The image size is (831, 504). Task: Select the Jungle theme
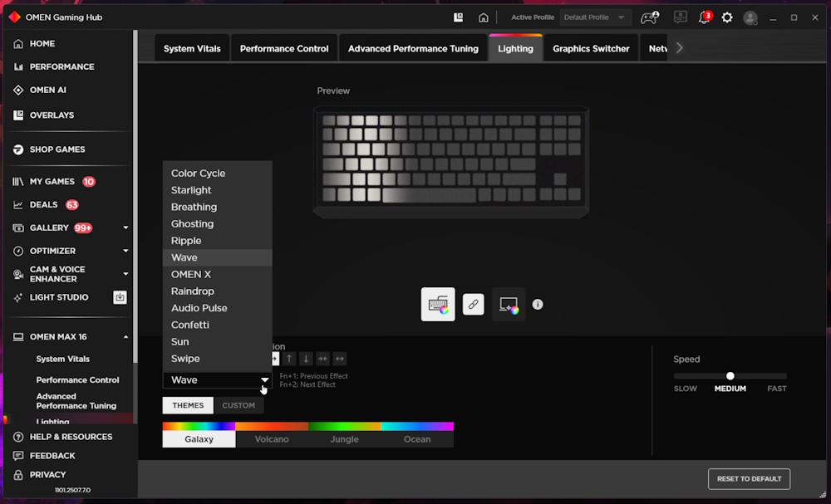(345, 434)
